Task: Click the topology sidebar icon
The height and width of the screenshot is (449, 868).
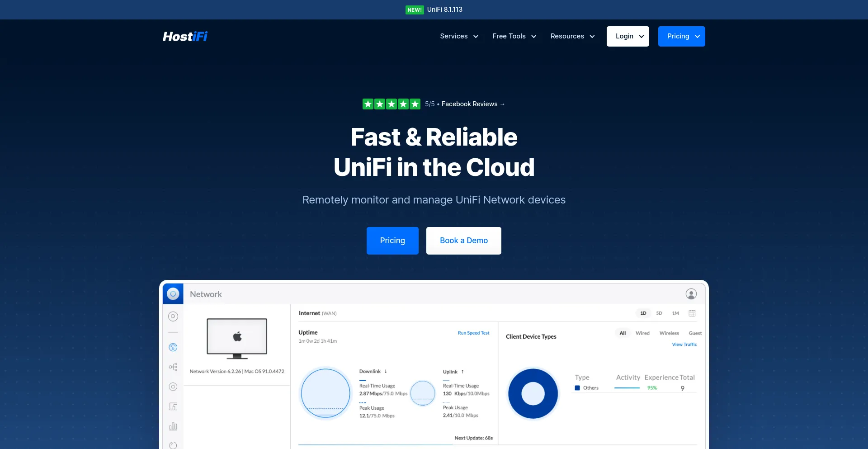Action: pos(173,367)
